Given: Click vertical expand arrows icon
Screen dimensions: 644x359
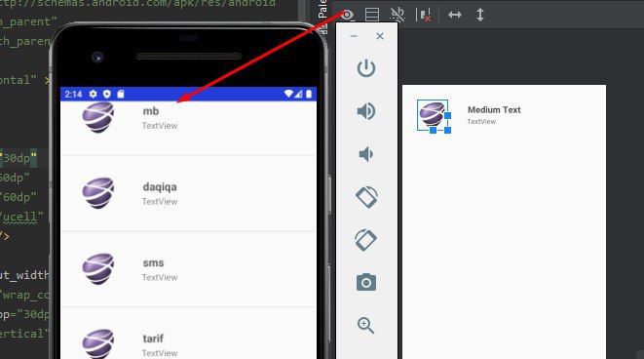Looking at the screenshot, I should click(480, 15).
